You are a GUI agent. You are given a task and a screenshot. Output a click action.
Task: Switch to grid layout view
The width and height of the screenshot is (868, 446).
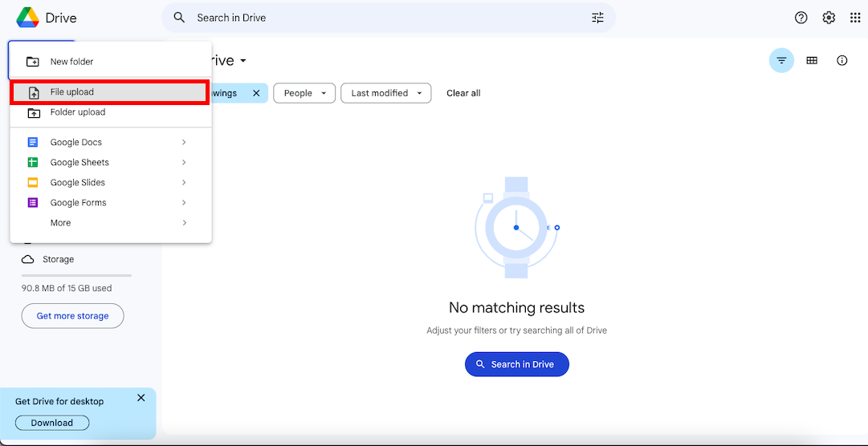point(812,60)
